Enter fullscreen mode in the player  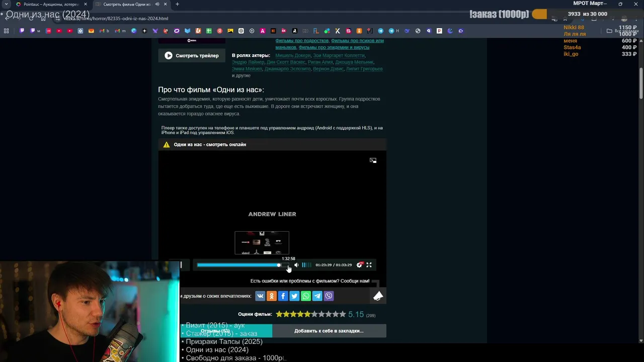pyautogui.click(x=369, y=265)
